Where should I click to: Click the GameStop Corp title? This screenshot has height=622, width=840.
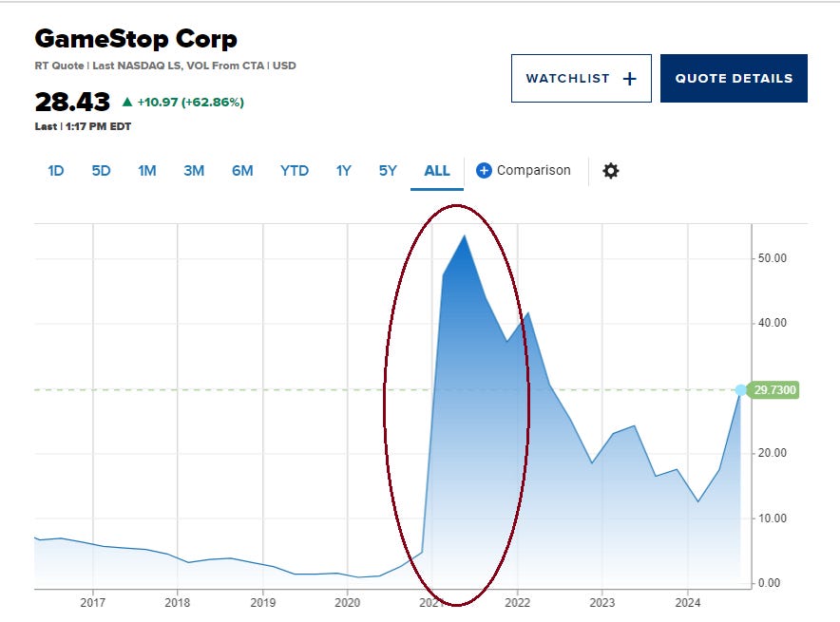pyautogui.click(x=136, y=39)
